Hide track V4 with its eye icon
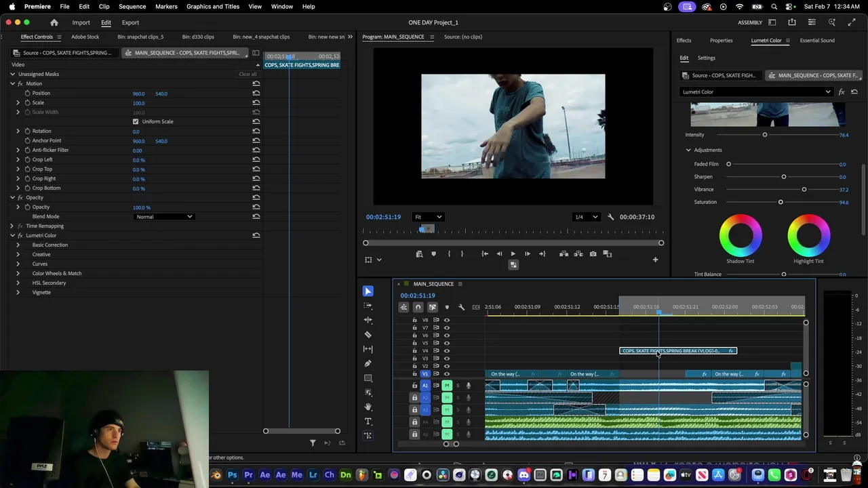 coord(446,350)
